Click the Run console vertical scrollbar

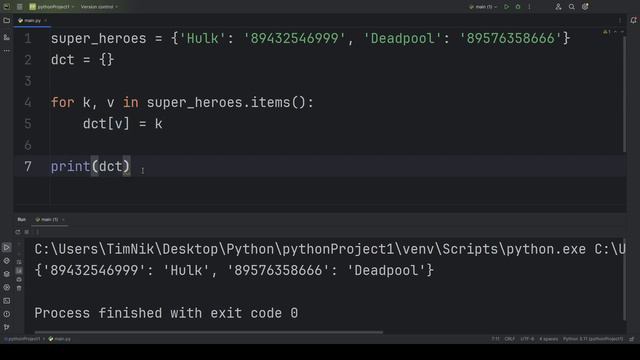pos(624,280)
